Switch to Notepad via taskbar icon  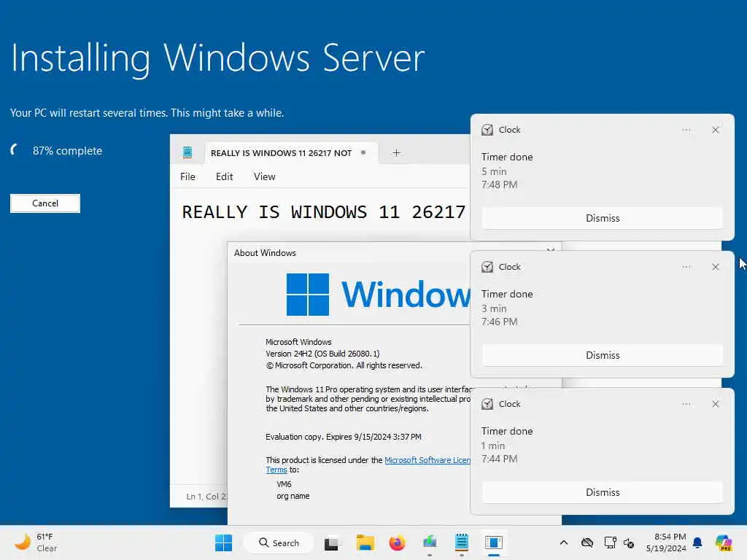[x=461, y=542]
